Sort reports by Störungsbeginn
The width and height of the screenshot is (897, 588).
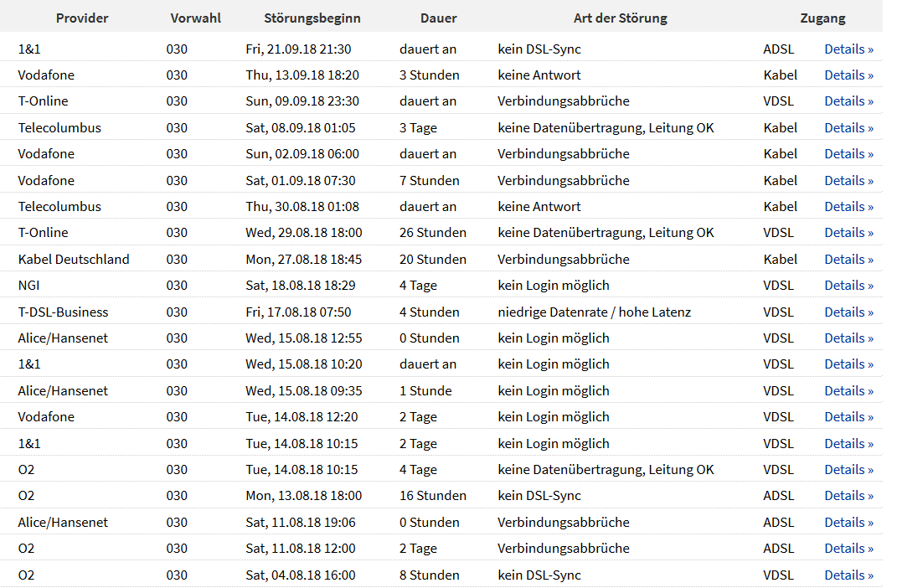click(x=312, y=18)
